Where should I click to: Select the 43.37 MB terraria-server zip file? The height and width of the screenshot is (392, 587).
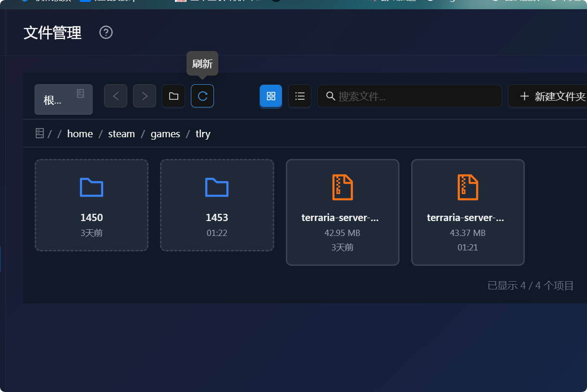point(468,212)
